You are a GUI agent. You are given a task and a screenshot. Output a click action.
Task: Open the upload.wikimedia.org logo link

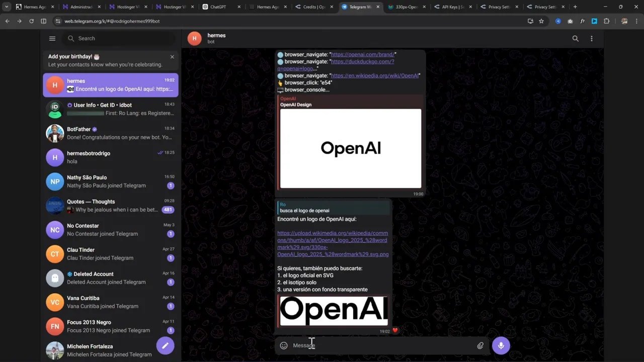pyautogui.click(x=333, y=244)
